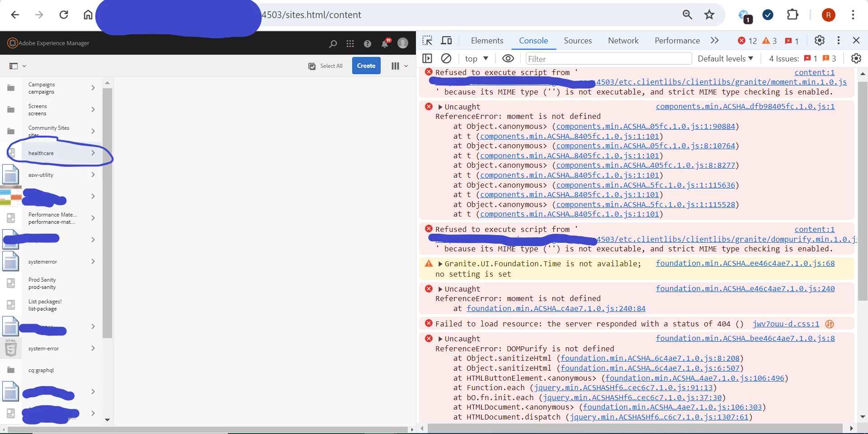Create a live expression with the eye icon
Screen dimensions: 868x434
pyautogui.click(x=508, y=58)
